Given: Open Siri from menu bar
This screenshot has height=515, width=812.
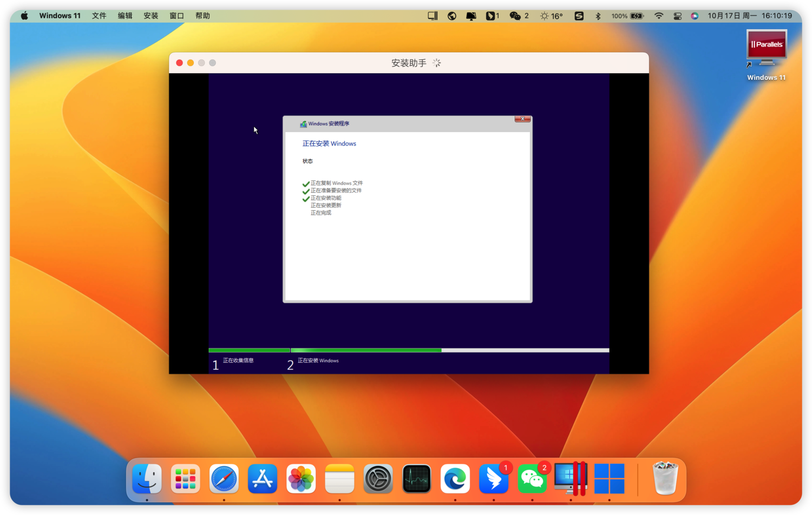Looking at the screenshot, I should tap(695, 16).
